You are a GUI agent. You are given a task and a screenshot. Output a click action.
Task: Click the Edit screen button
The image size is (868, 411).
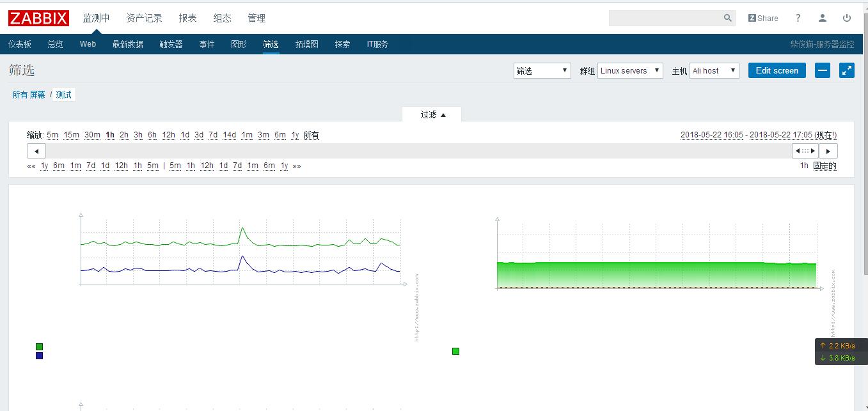tap(777, 70)
